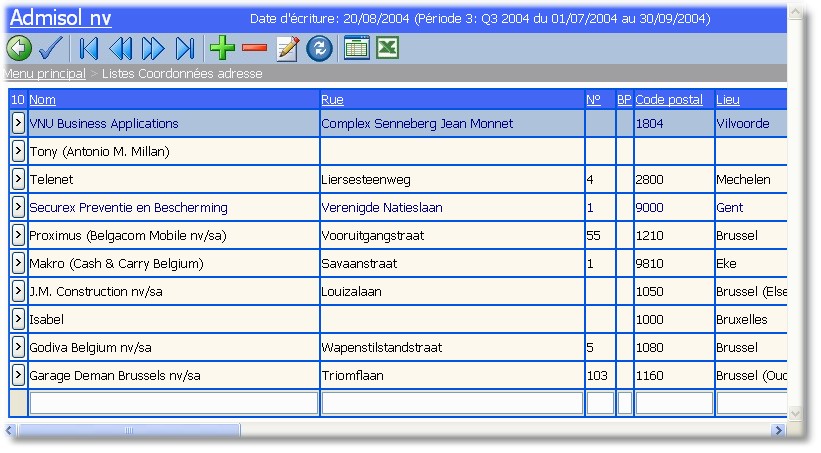Select the Proximus (Belgacom Mobile nv/sa) cell
This screenshot has width=821, height=453.
(x=174, y=236)
